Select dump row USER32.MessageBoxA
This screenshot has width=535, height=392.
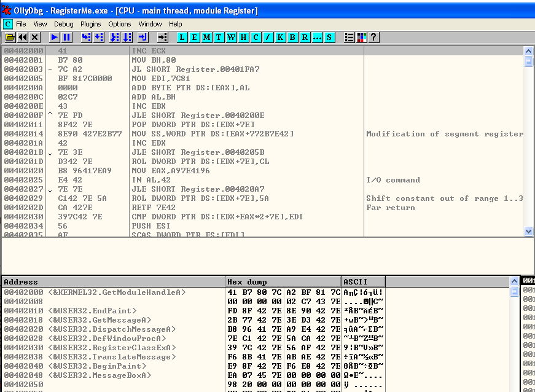pyautogui.click(x=193, y=375)
